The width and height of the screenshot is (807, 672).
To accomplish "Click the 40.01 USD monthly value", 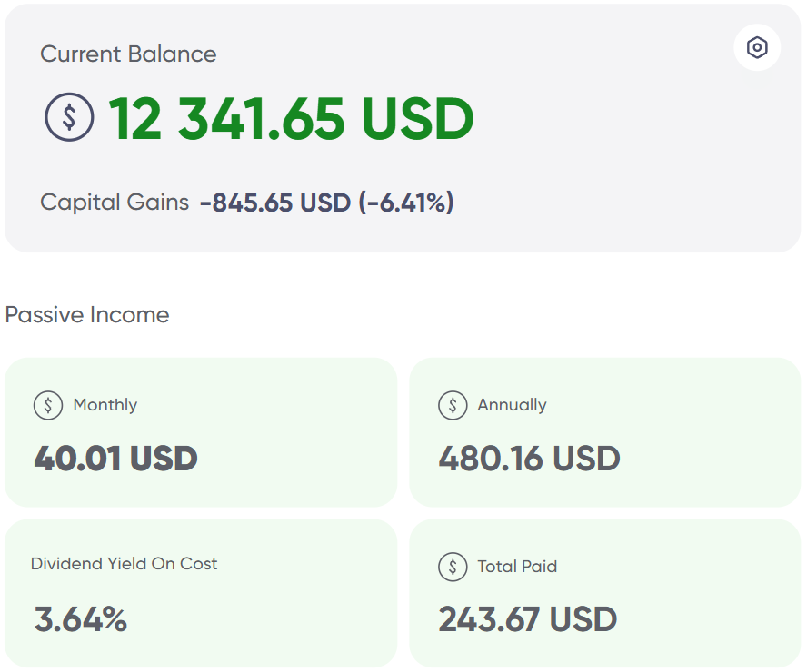I will [x=115, y=458].
